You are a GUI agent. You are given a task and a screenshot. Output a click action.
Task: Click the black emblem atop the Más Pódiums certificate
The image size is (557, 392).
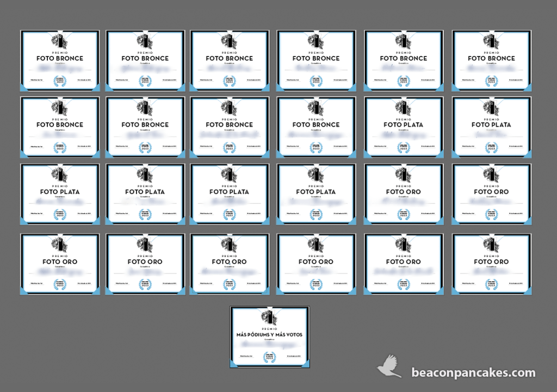click(x=270, y=317)
